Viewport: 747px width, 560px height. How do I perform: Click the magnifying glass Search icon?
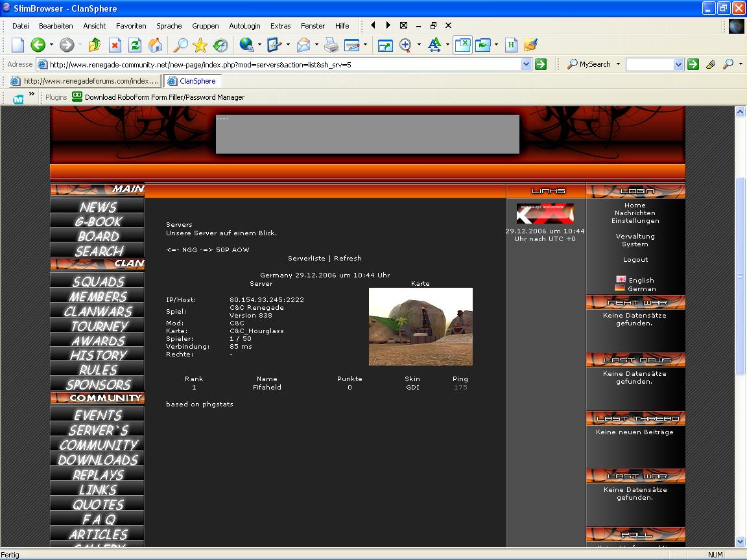(180, 45)
